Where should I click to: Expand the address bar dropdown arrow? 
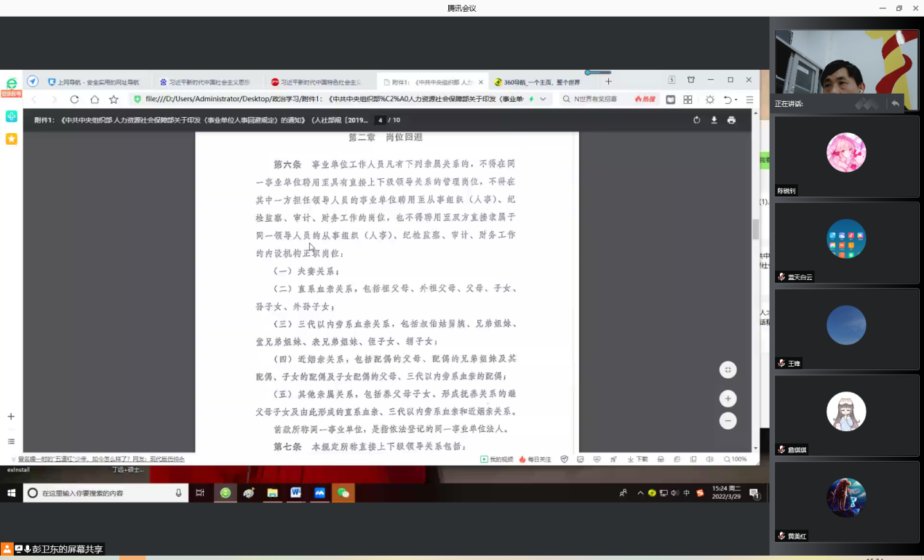(x=543, y=99)
